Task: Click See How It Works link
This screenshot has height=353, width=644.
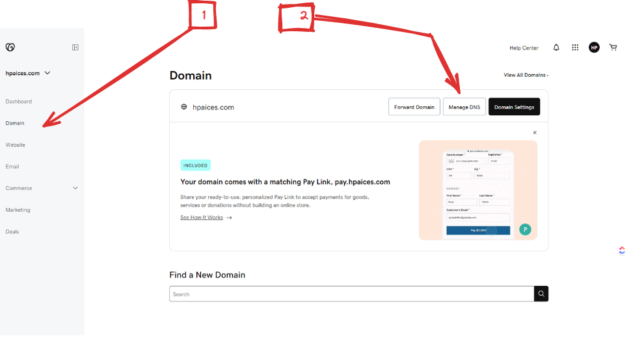Action: click(202, 218)
